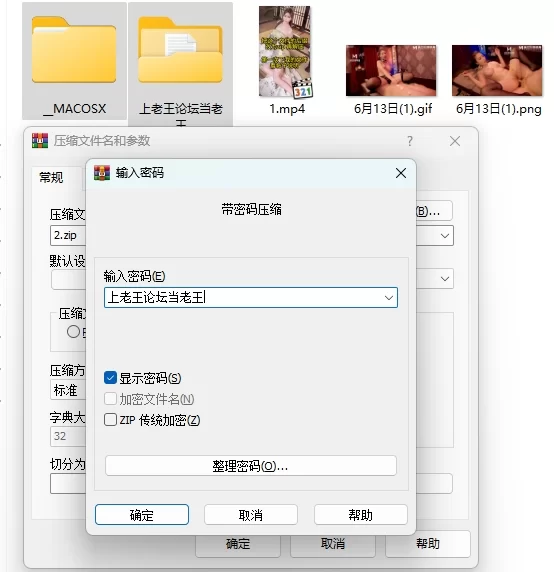Click WinRAR icon in 输入密码 title bar
554x572 pixels.
[102, 173]
